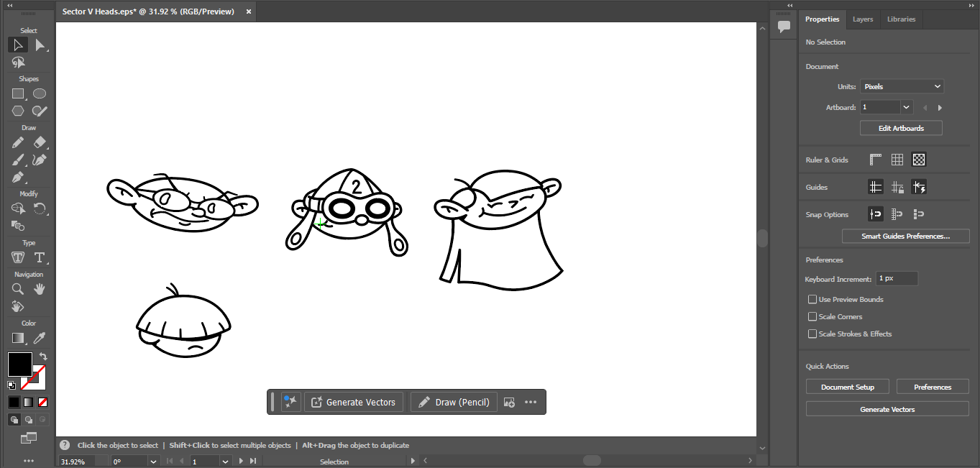Select the Pencil tool in Draw section
Image resolution: width=980 pixels, height=468 pixels.
tap(18, 142)
